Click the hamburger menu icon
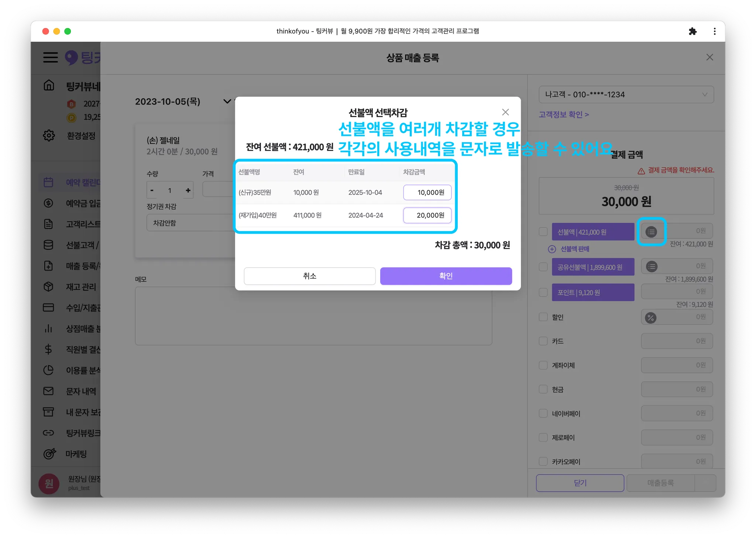756x538 pixels. pos(51,58)
